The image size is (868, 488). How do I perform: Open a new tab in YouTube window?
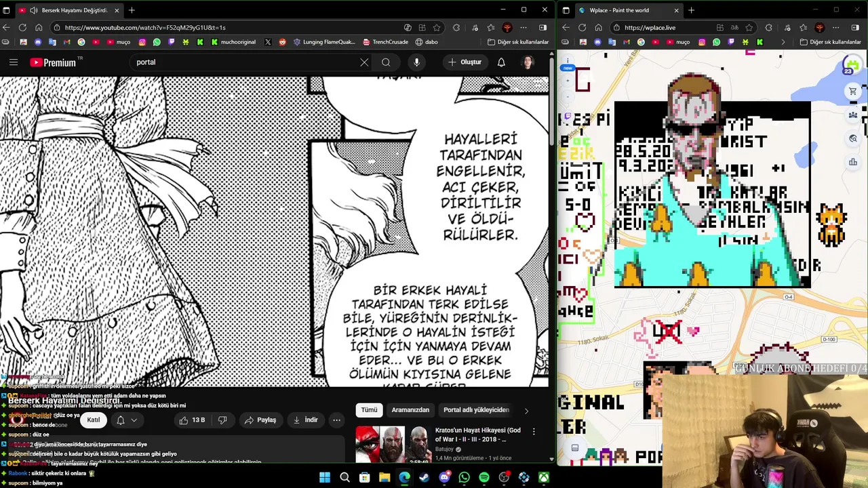[132, 10]
